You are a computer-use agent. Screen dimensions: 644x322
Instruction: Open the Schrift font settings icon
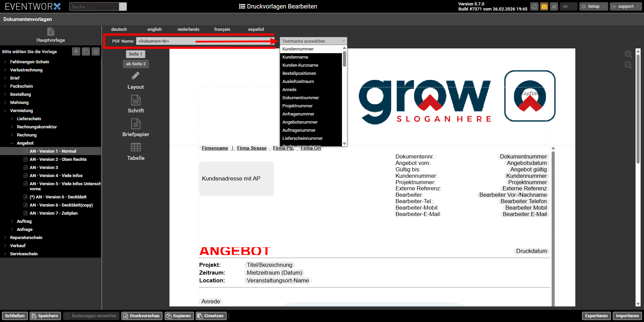pyautogui.click(x=136, y=100)
